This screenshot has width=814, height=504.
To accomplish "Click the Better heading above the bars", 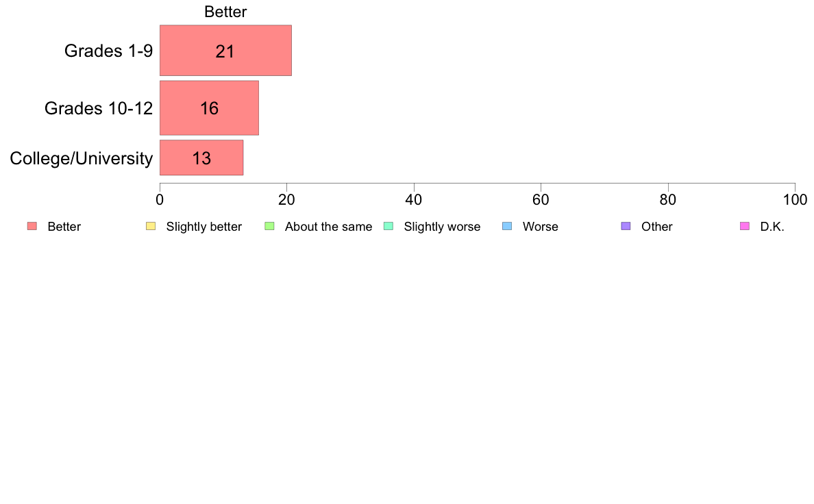I will pyautogui.click(x=225, y=12).
